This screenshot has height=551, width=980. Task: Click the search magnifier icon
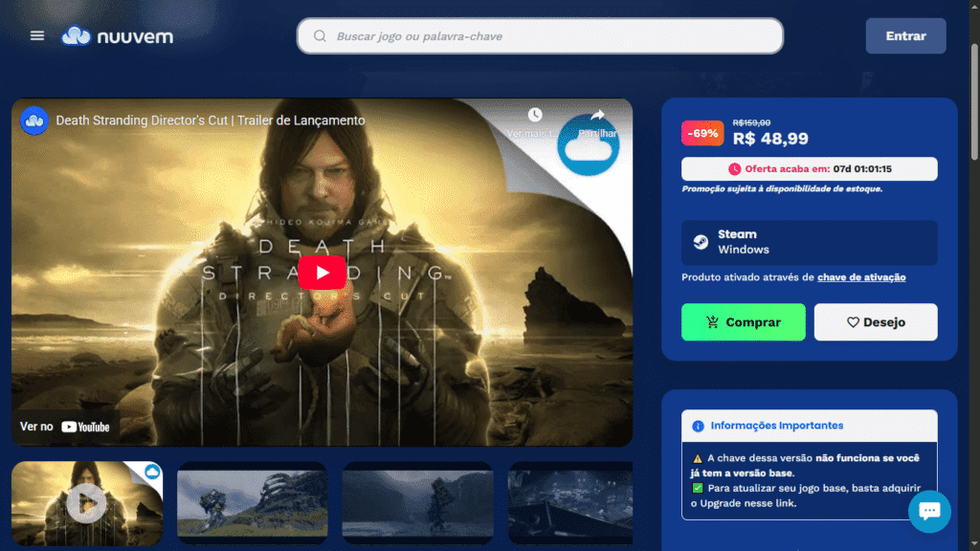click(x=320, y=36)
